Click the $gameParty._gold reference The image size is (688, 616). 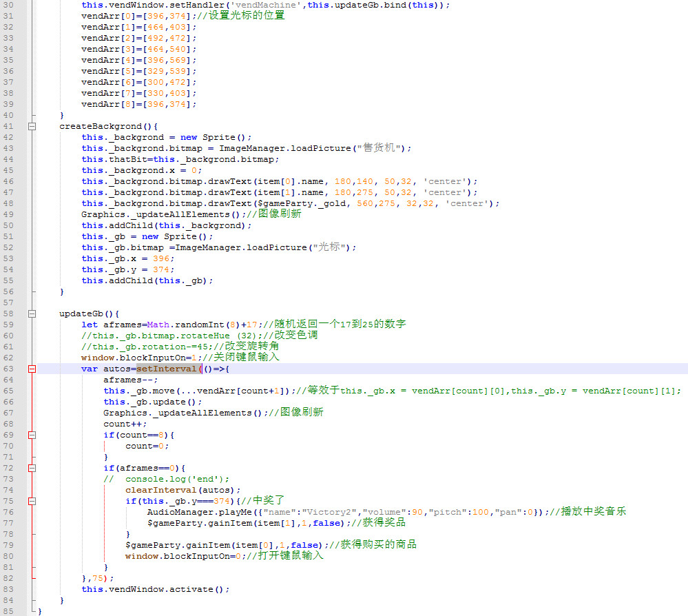click(x=302, y=204)
